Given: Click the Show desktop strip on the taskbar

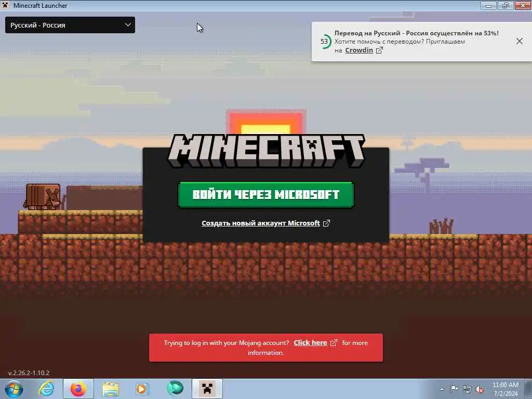Looking at the screenshot, I should click(528, 389).
